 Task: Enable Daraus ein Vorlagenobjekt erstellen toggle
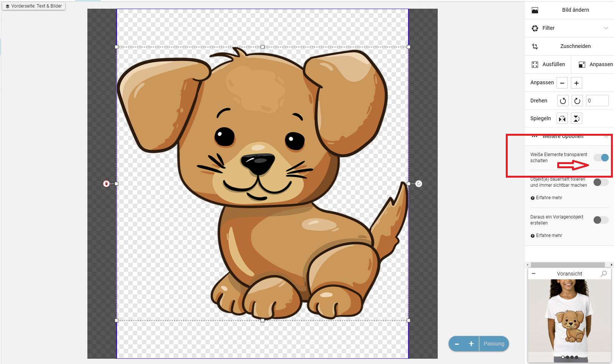(601, 220)
